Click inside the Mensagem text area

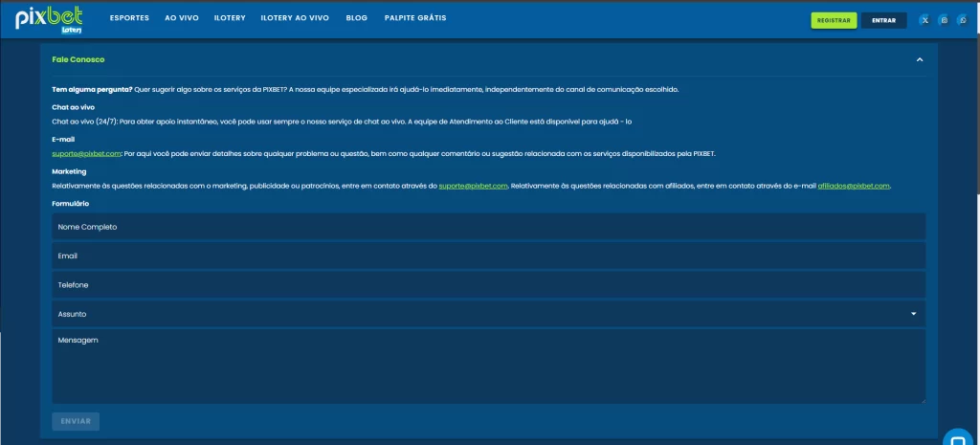coord(489,367)
